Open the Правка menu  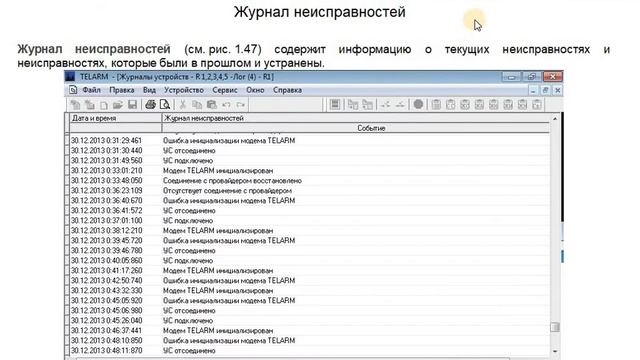click(122, 90)
